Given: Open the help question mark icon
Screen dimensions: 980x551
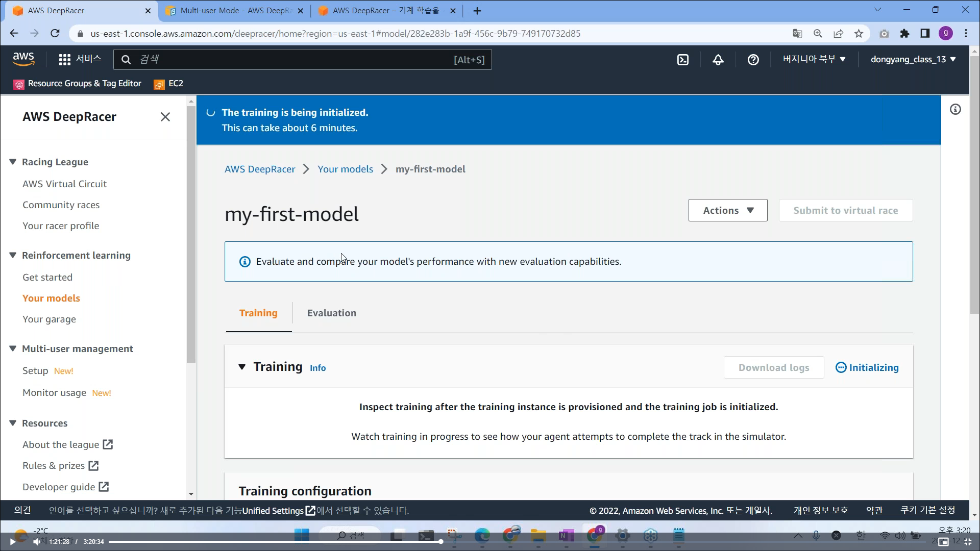Looking at the screenshot, I should pos(753,60).
